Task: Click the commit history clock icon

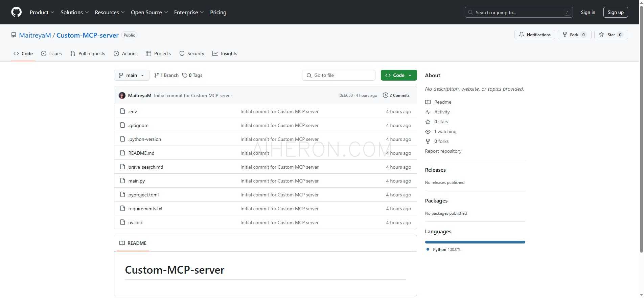Action: pyautogui.click(x=385, y=95)
